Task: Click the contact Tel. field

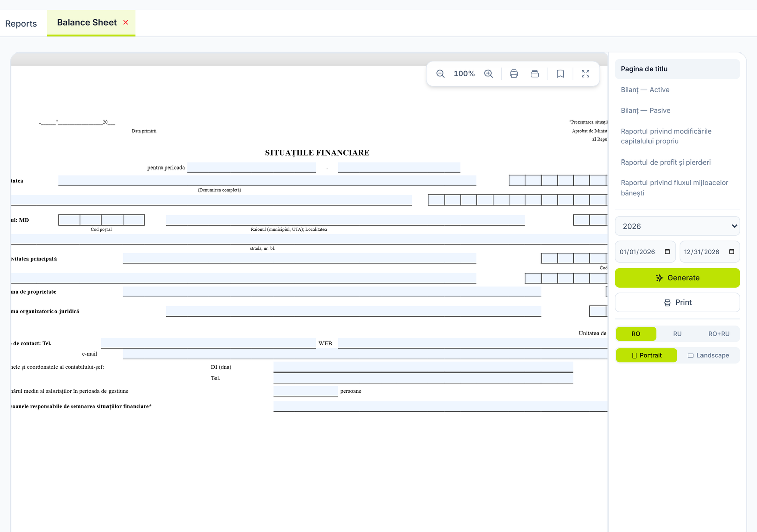Action: [x=208, y=343]
